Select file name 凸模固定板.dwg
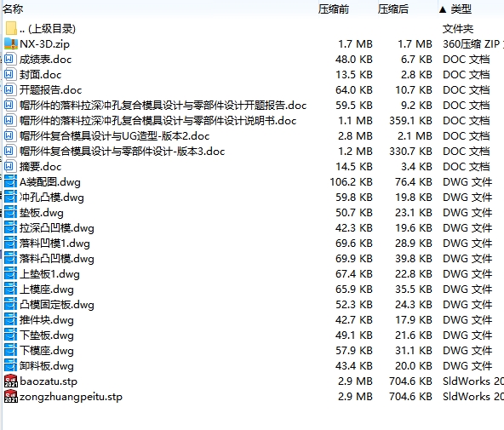504x430 pixels. tap(57, 304)
